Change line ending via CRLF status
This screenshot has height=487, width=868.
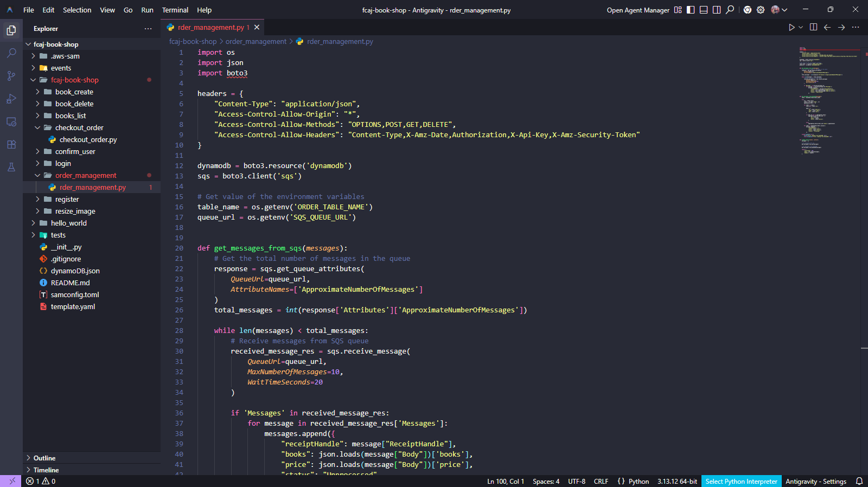point(601,481)
